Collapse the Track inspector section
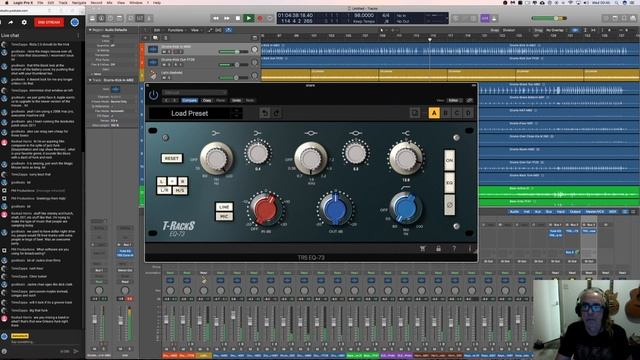The image size is (640, 360). (x=90, y=80)
